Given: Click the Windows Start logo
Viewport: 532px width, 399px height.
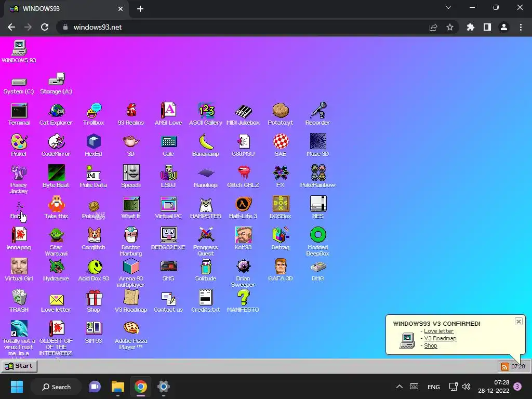Looking at the screenshot, I should (17, 387).
